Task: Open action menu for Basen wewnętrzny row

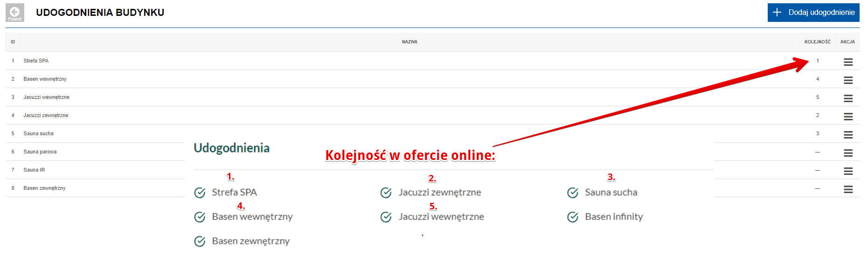Action: click(848, 80)
